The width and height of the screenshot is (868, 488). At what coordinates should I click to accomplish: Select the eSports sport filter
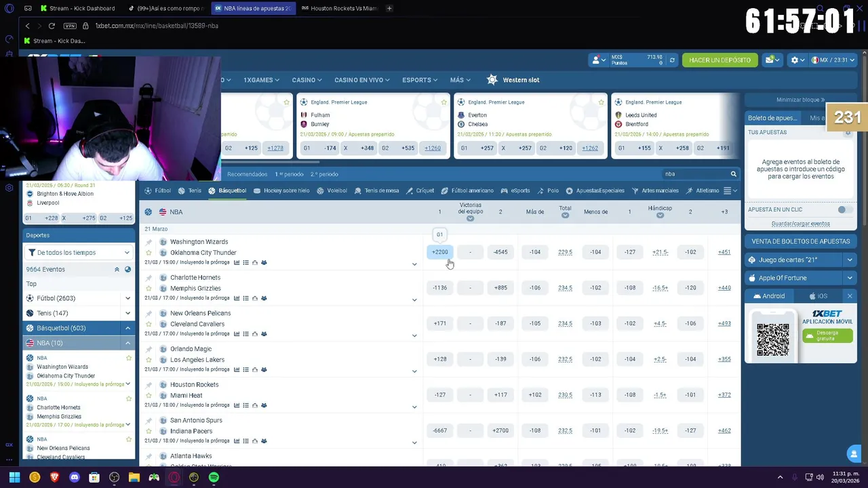[515, 191]
